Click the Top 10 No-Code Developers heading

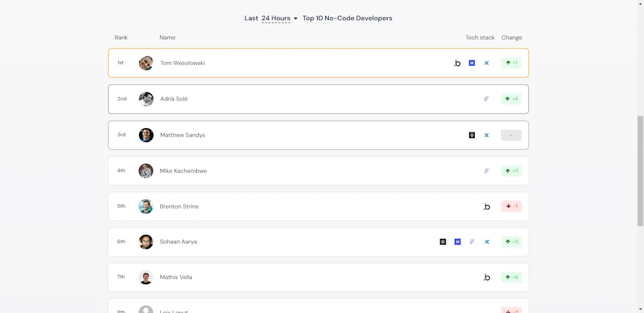coord(347,18)
